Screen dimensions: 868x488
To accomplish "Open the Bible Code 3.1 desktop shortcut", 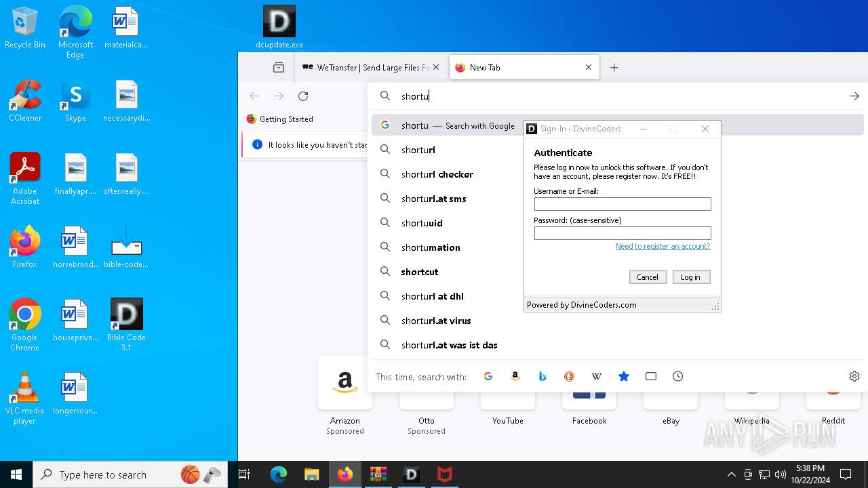I will point(126,325).
